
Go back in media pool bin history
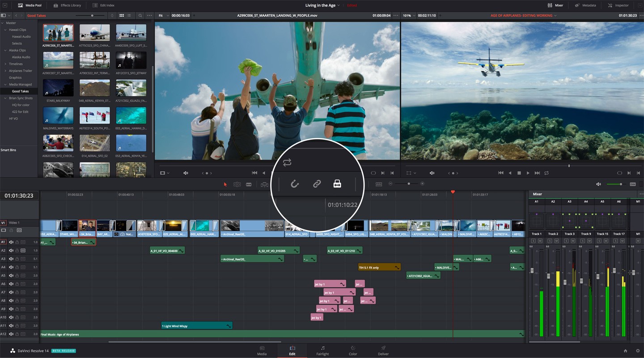tap(16, 16)
